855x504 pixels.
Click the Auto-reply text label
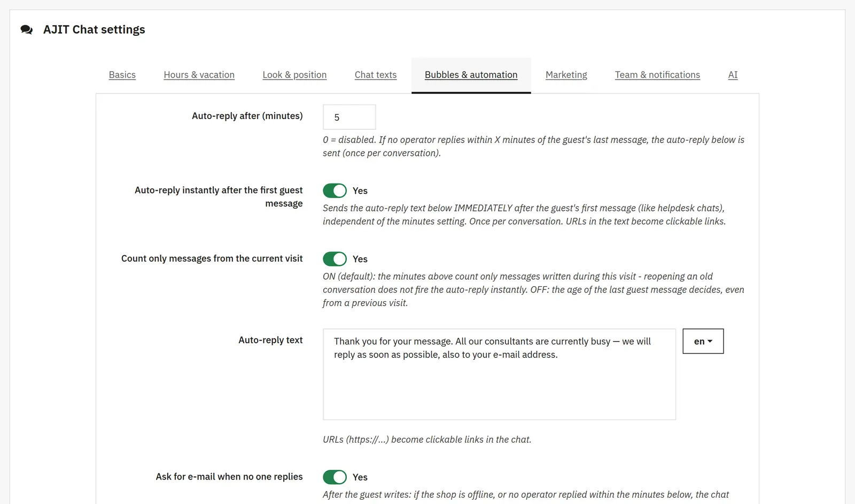click(x=270, y=340)
